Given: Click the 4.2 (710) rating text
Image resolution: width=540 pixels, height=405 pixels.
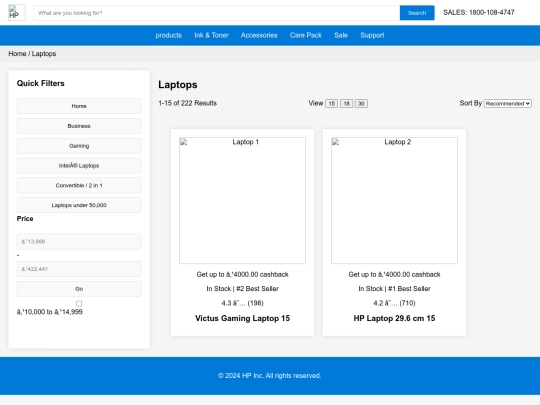Looking at the screenshot, I should click(x=394, y=303).
